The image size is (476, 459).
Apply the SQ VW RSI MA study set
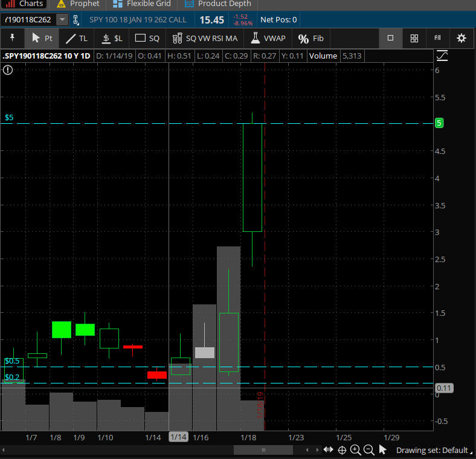pyautogui.click(x=205, y=38)
